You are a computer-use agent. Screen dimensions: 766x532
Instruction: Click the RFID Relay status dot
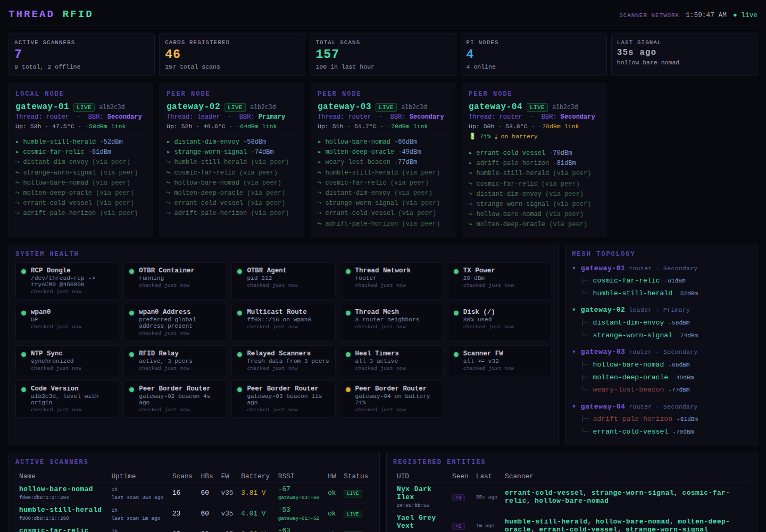pos(131,354)
